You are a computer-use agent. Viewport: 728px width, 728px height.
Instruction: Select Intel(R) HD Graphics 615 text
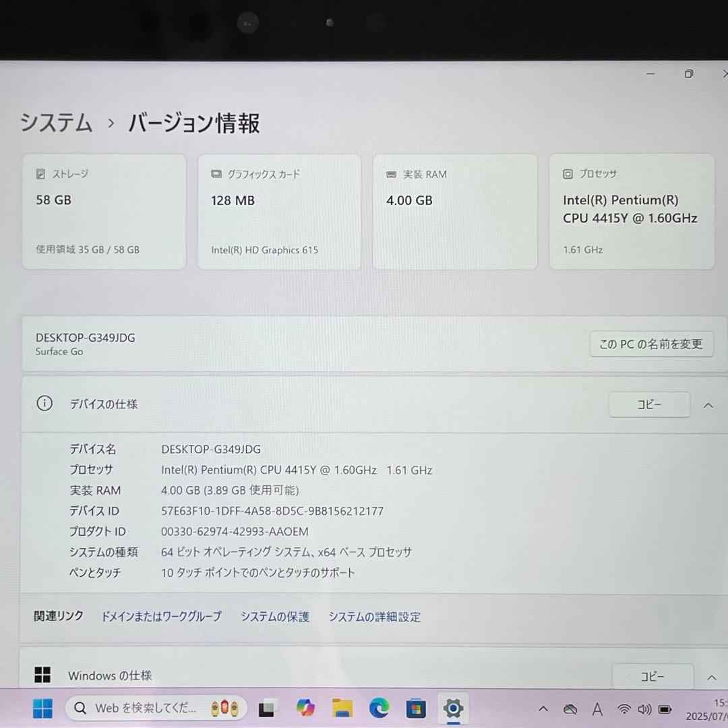coord(265,250)
